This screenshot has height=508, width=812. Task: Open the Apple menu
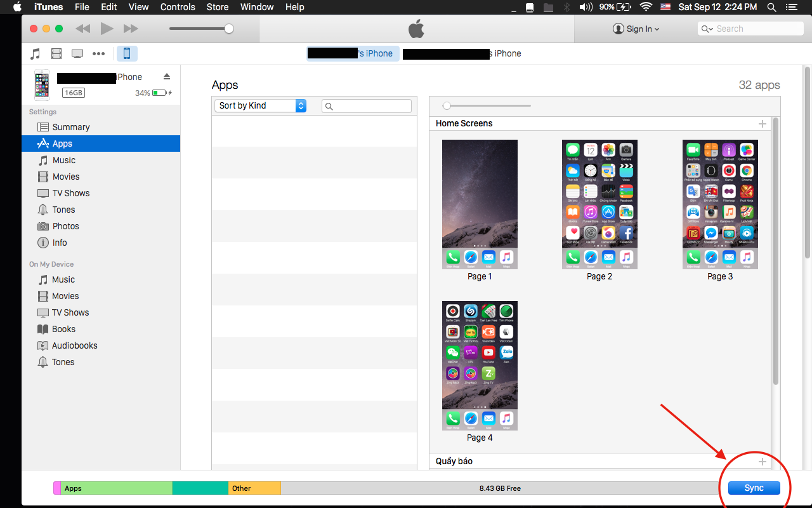click(17, 7)
